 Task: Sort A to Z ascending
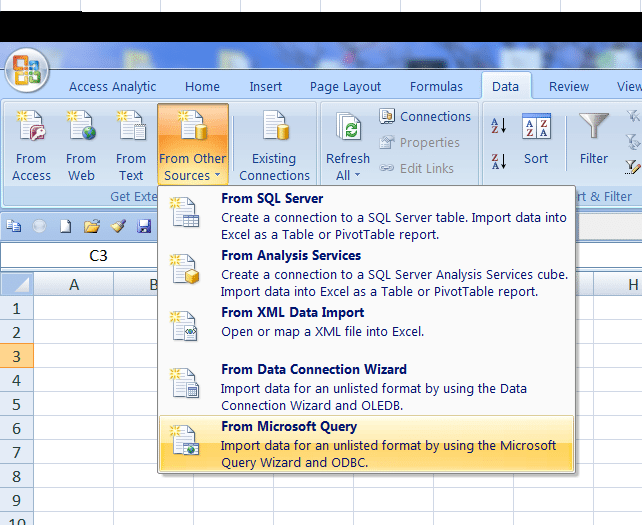click(499, 125)
